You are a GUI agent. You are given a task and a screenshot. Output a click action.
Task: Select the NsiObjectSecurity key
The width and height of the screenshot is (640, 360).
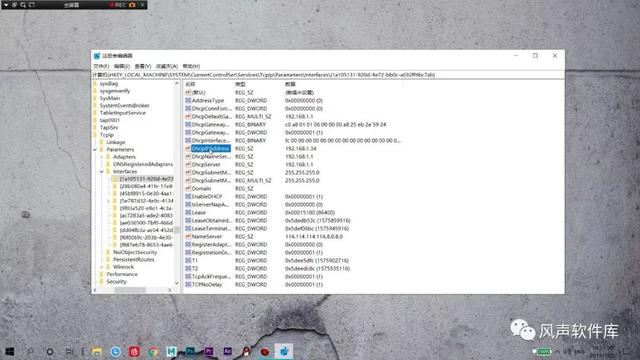pyautogui.click(x=135, y=252)
